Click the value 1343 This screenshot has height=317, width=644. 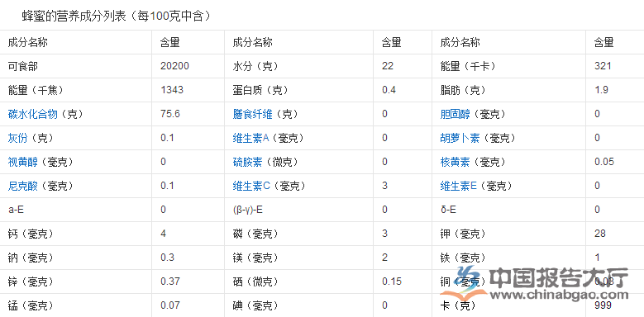tap(172, 90)
